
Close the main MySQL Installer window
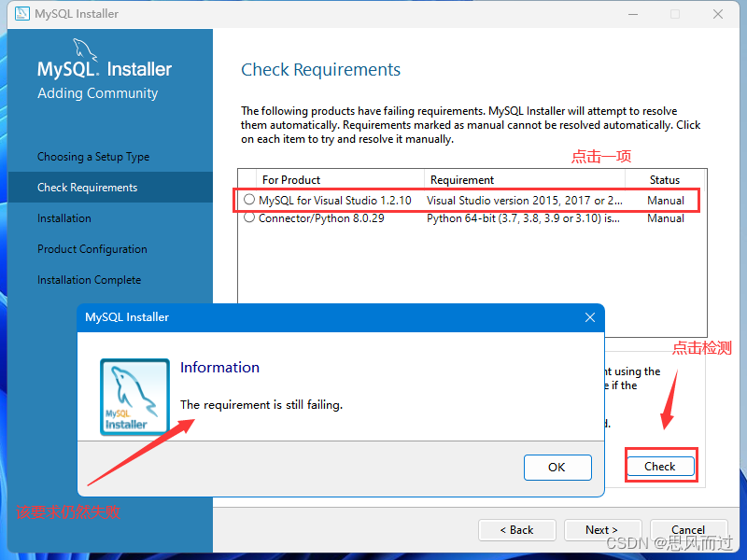pos(718,14)
